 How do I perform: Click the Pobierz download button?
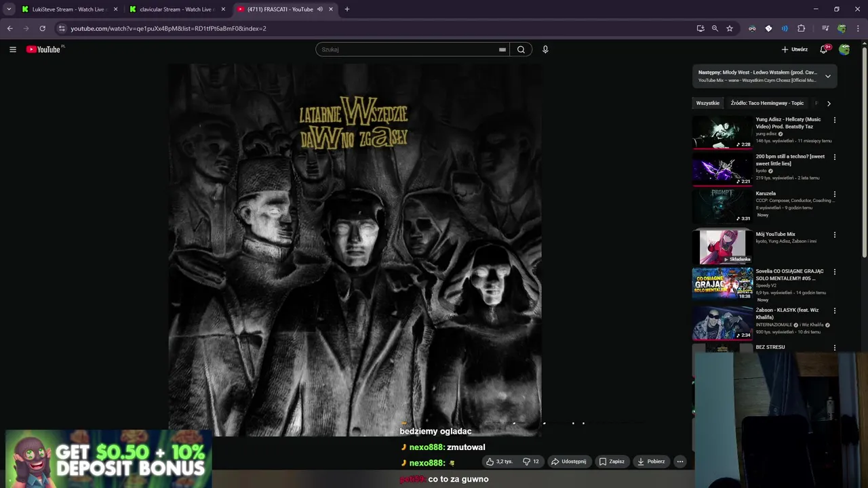(651, 462)
